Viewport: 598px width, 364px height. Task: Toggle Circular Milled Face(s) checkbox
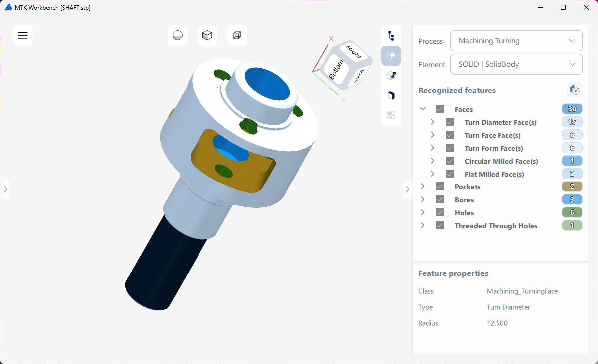pyautogui.click(x=450, y=161)
